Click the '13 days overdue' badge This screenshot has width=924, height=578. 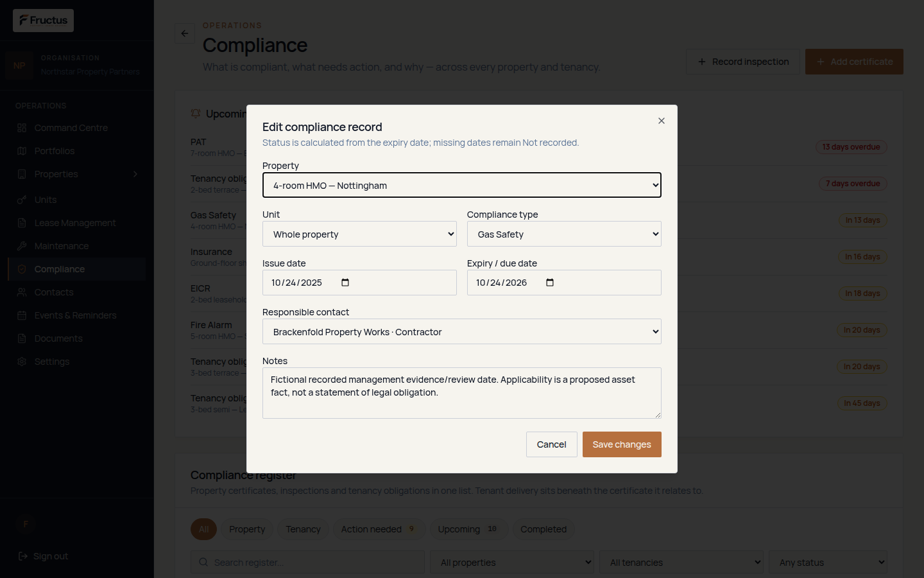point(851,147)
